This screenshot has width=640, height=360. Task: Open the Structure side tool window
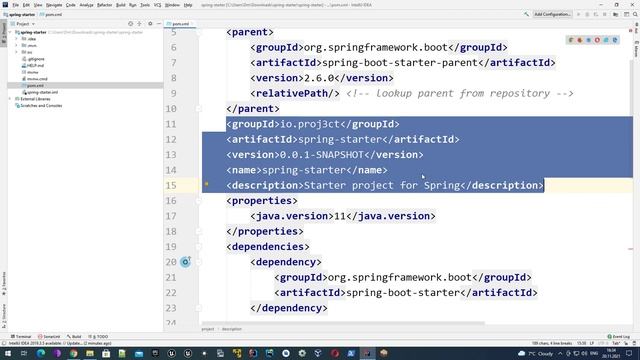(x=4, y=316)
